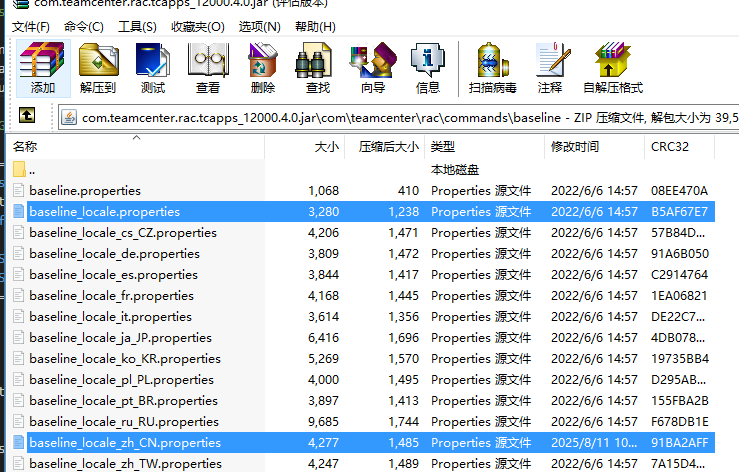Click the 2025/8/11 modified date cell
The height and width of the screenshot is (472, 739).
[594, 442]
